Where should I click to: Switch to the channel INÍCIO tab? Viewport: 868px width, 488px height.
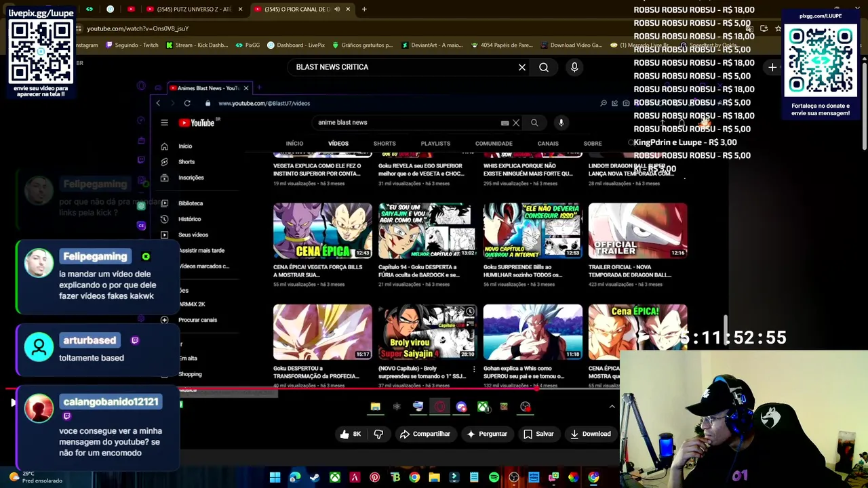coord(294,144)
